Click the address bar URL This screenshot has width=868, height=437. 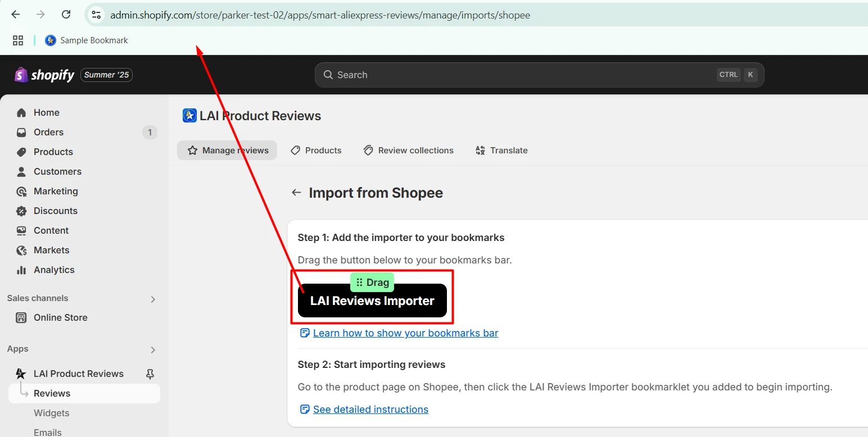[x=320, y=15]
